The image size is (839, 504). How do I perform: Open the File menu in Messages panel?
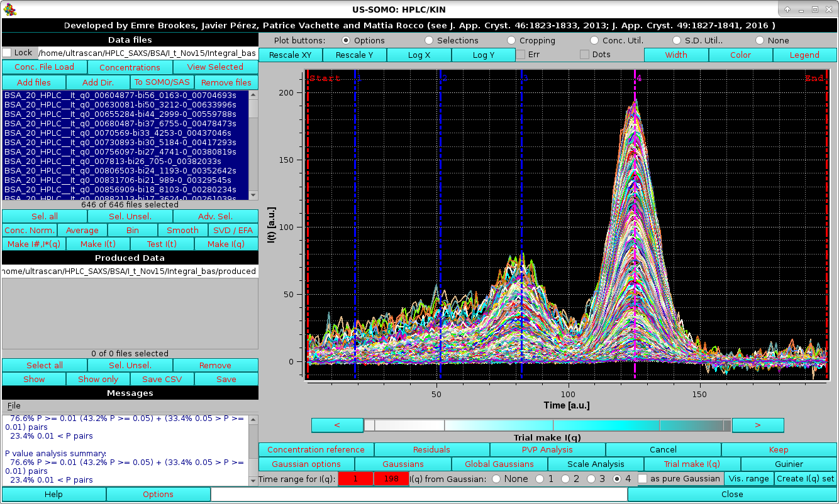coord(13,405)
